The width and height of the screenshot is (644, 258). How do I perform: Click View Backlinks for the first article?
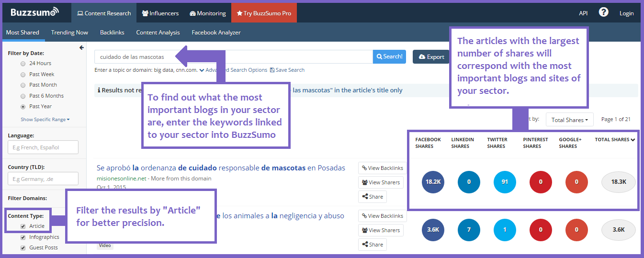382,168
